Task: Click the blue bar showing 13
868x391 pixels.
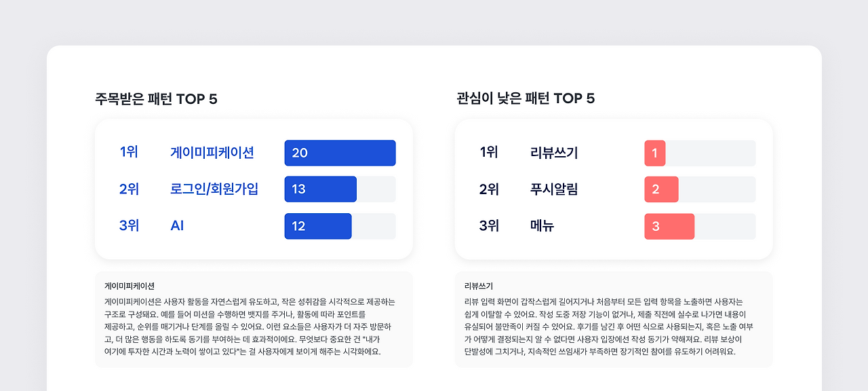Action: pyautogui.click(x=320, y=189)
